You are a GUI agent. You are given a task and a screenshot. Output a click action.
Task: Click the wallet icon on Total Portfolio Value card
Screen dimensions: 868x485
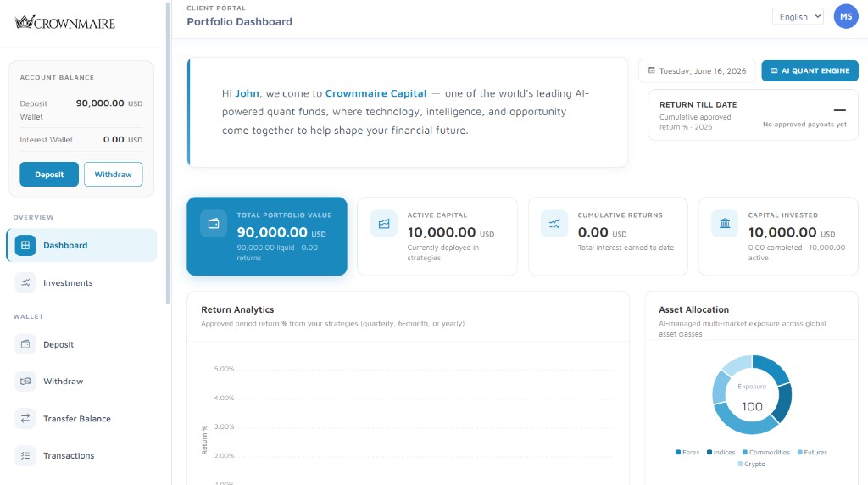click(x=214, y=224)
